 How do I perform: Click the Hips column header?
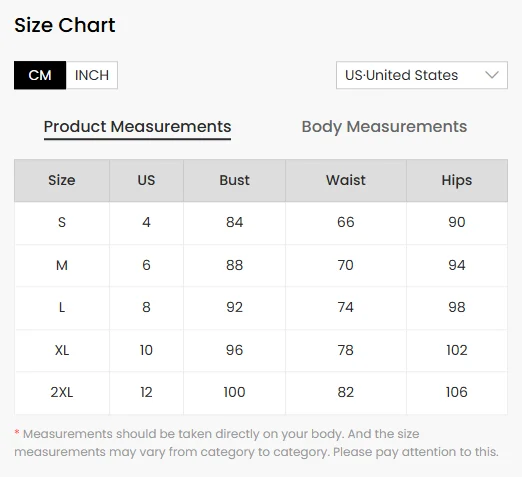coord(457,180)
